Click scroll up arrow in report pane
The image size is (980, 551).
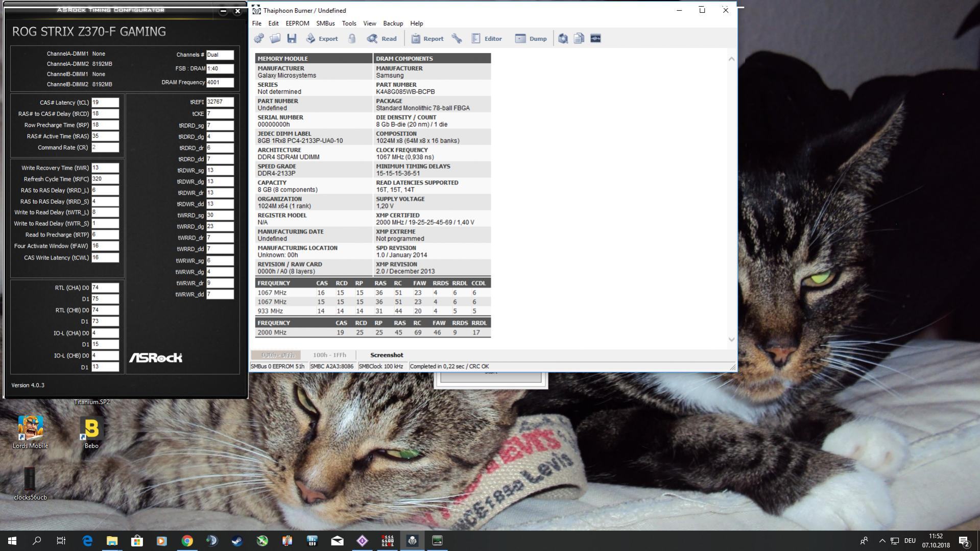tap(731, 59)
